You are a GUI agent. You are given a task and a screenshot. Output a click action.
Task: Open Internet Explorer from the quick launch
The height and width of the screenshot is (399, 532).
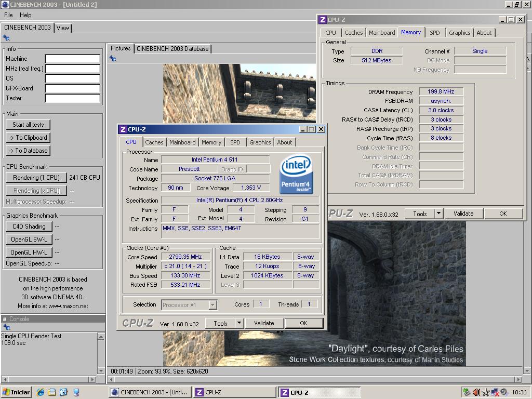41,392
